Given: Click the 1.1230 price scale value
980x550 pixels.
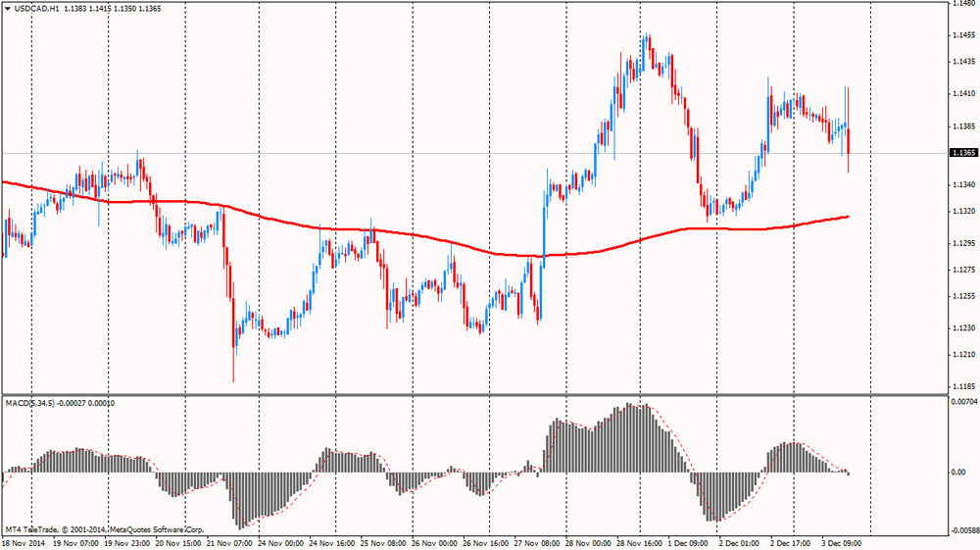Looking at the screenshot, I should pos(962,328).
